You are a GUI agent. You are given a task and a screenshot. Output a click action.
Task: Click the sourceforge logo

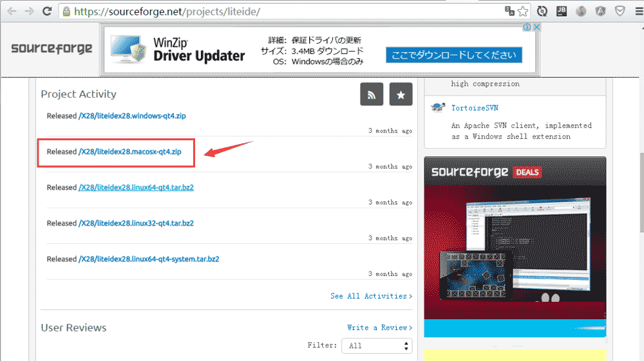coord(52,48)
